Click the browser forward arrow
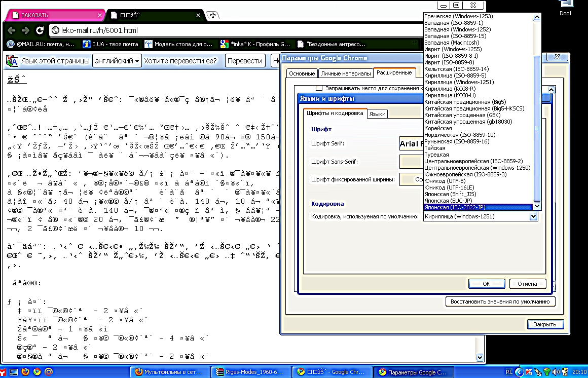This screenshot has height=378, width=588. click(x=25, y=30)
